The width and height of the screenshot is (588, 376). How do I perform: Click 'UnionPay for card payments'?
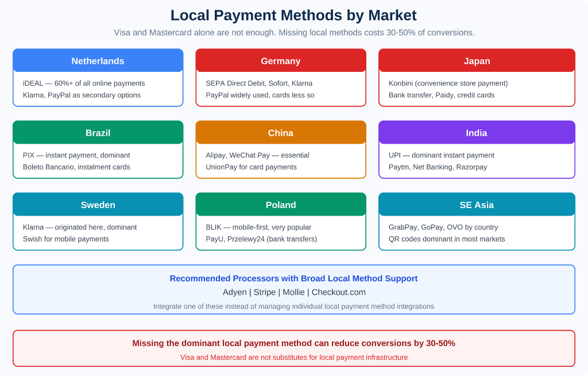(252, 167)
